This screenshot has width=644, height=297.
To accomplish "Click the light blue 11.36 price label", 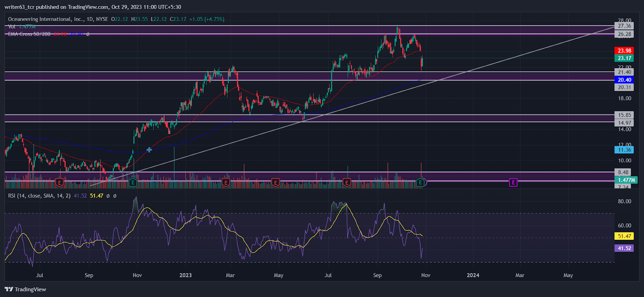I will pyautogui.click(x=624, y=150).
